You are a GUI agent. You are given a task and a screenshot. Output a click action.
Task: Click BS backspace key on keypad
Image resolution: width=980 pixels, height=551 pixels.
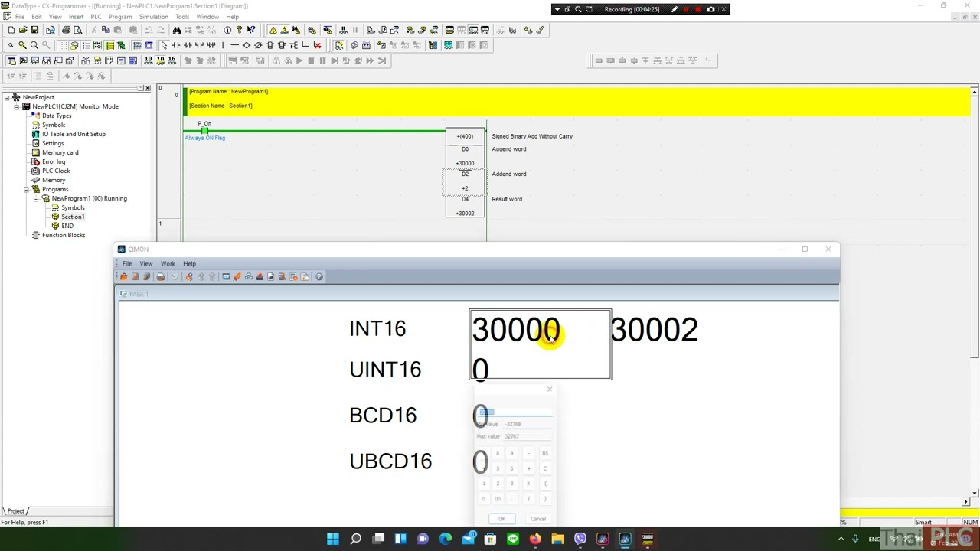pos(545,453)
